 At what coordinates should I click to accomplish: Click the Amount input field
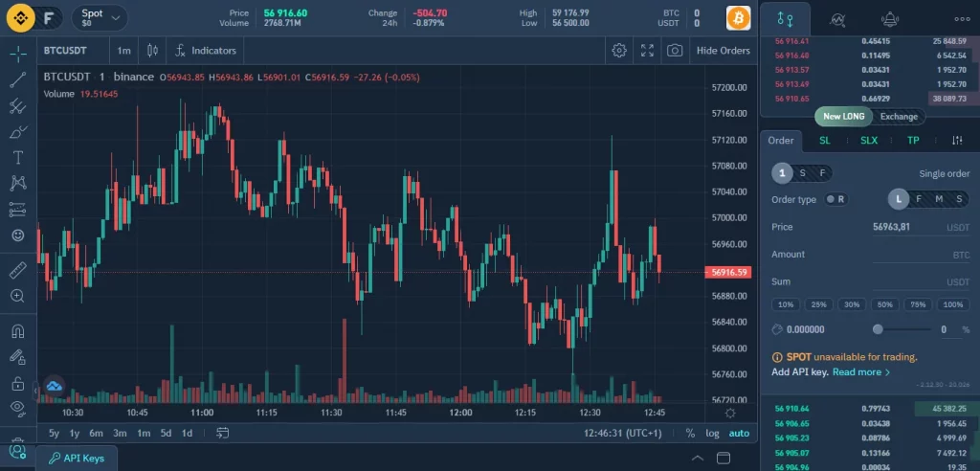(x=922, y=255)
